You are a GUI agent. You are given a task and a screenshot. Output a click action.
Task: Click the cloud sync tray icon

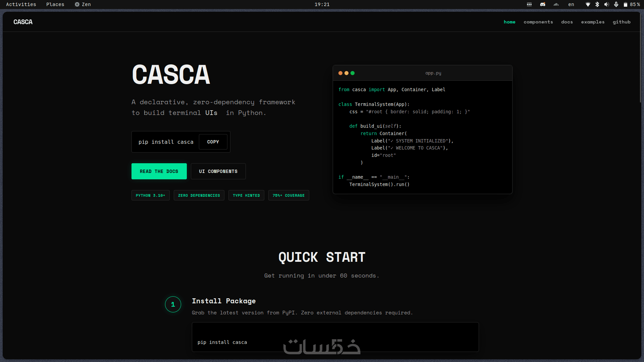pyautogui.click(x=556, y=4)
